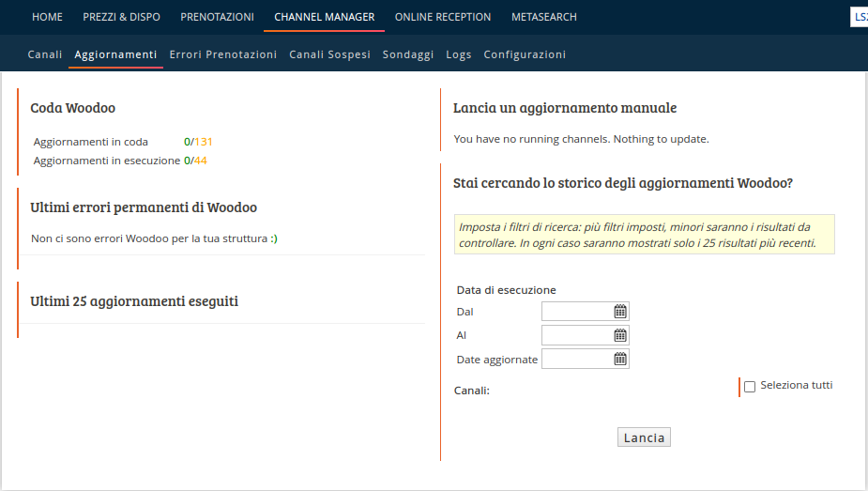Tick the Seleziona tutti checkbox

pyautogui.click(x=750, y=387)
